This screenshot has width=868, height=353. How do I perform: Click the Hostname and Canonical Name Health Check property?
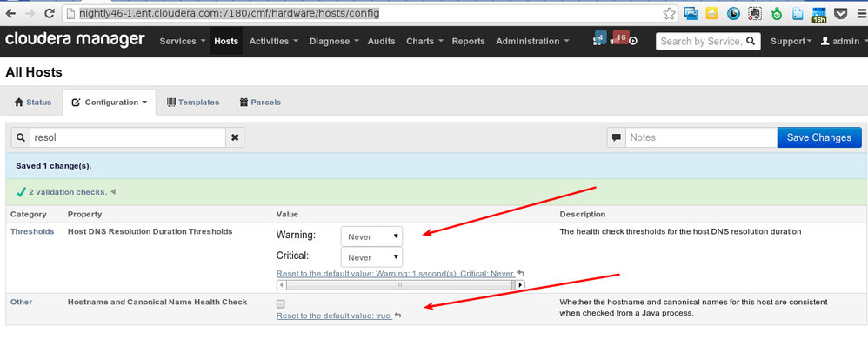tap(157, 302)
